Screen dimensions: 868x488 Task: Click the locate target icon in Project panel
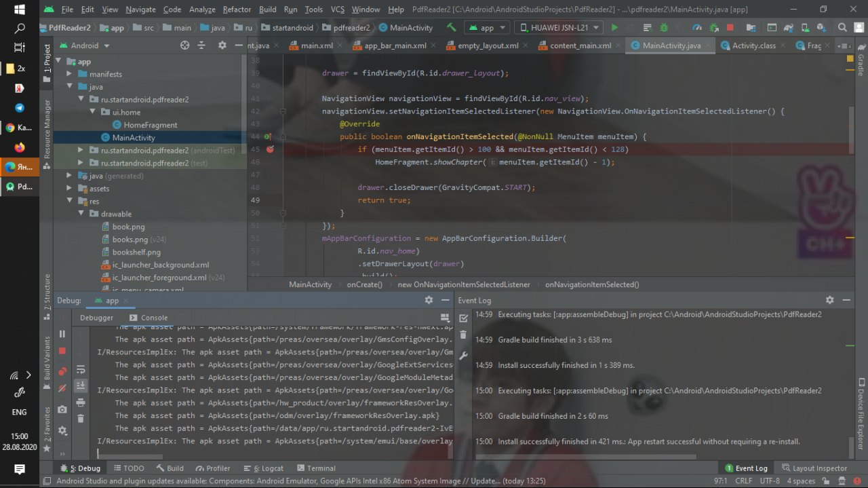pyautogui.click(x=184, y=45)
